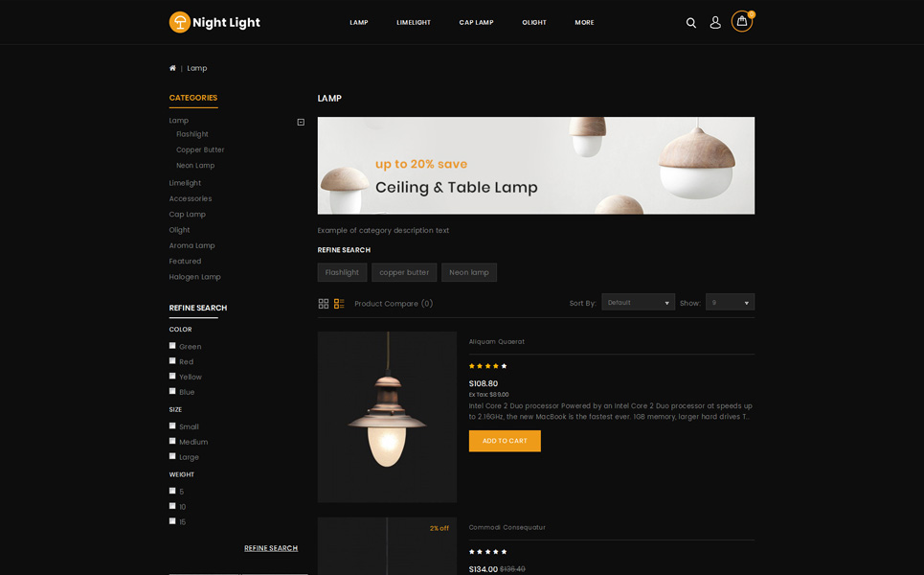Check the Small size filter
The width and height of the screenshot is (924, 575).
click(172, 425)
